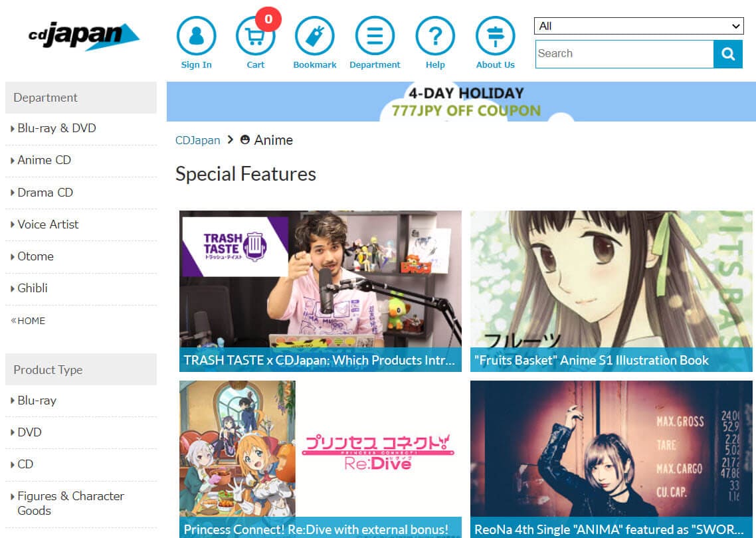Click the Sign In text label
The image size is (756, 538).
click(x=196, y=64)
